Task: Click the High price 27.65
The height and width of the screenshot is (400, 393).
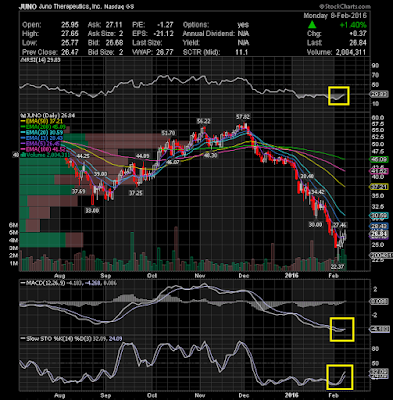Action: coord(70,34)
